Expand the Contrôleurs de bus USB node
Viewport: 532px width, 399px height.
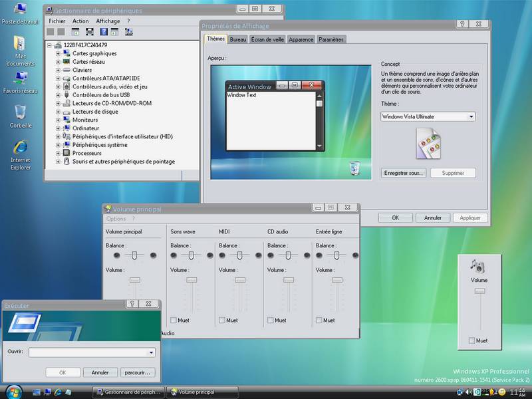point(58,95)
